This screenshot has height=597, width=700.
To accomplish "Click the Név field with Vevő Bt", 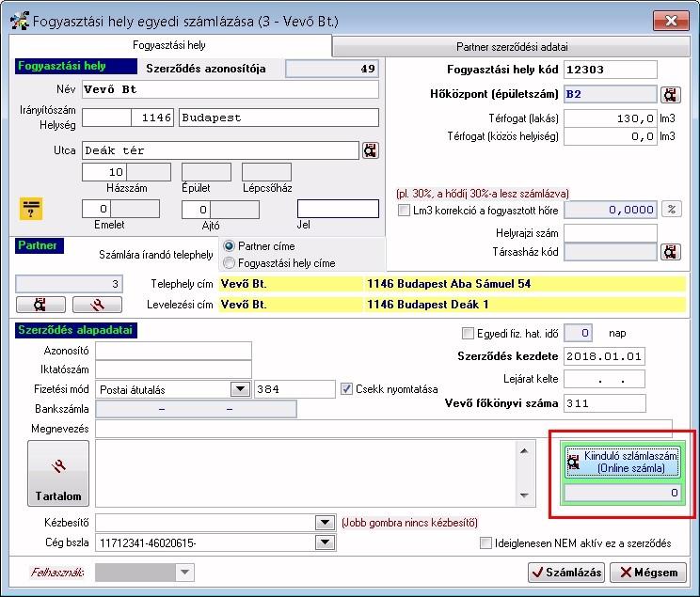I will pos(231,89).
